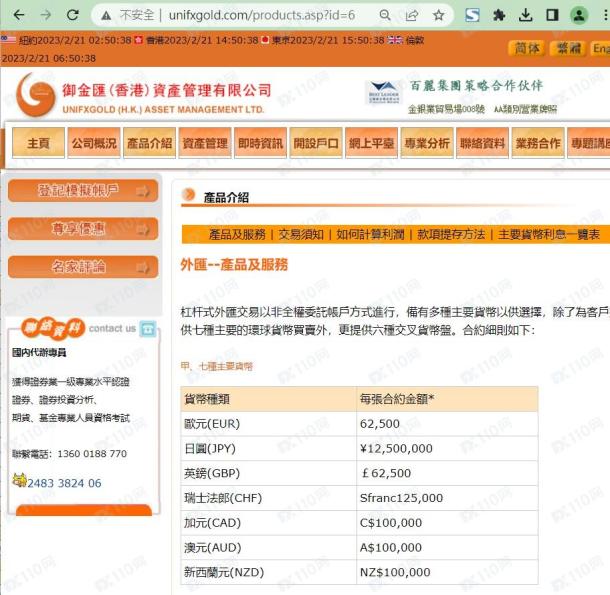The width and height of the screenshot is (610, 595).
Task: Toggle the browser side panel
Action: click(x=552, y=15)
